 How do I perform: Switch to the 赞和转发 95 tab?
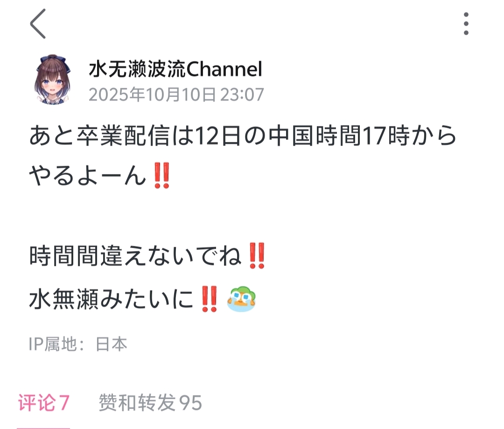pos(150,402)
